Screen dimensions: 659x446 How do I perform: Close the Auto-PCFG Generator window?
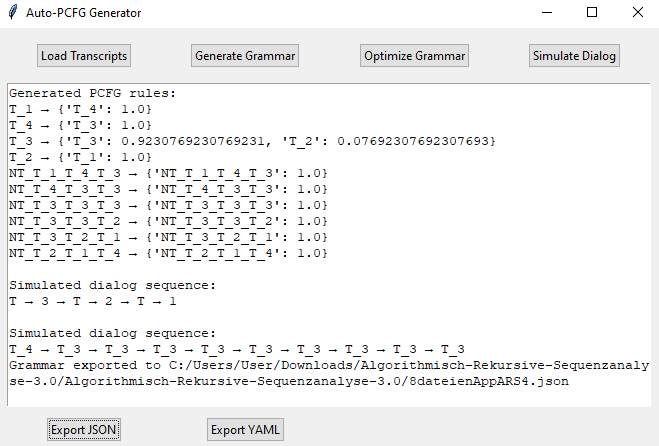pos(637,13)
